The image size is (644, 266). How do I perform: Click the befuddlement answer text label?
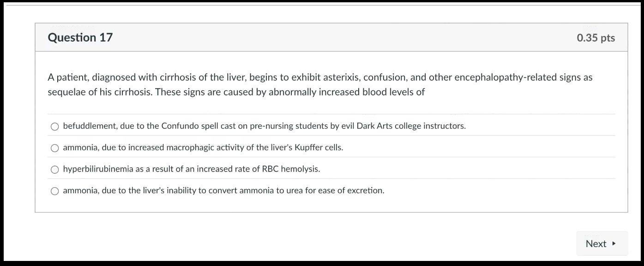point(264,126)
